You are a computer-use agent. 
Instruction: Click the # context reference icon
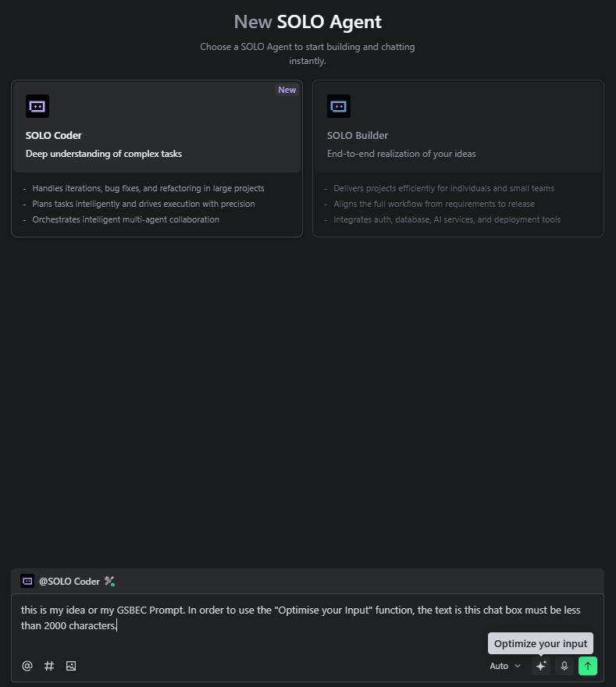49,666
